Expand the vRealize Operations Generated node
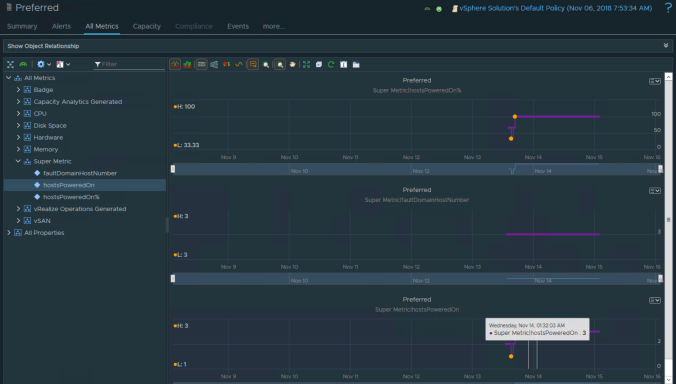676x384 pixels. pos(18,209)
